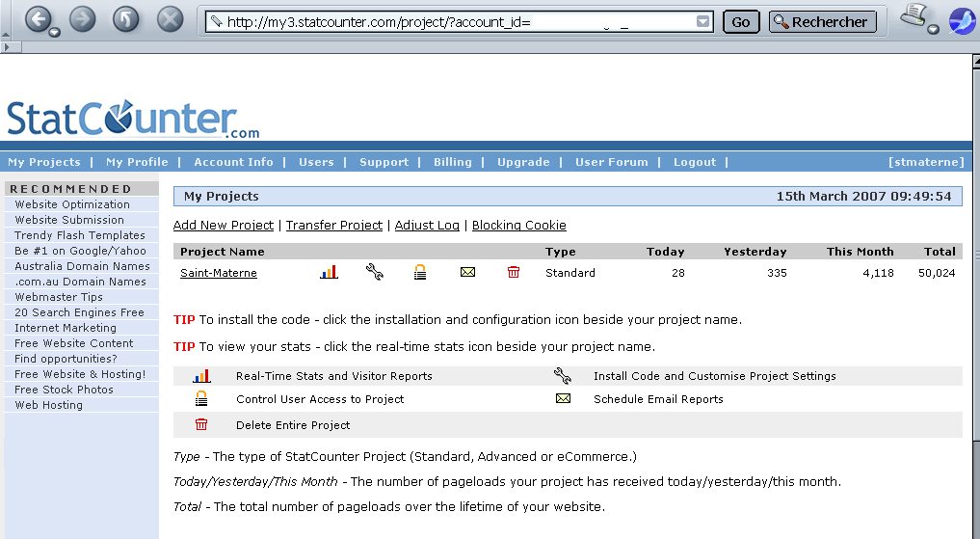Image resolution: width=980 pixels, height=539 pixels.
Task: Click the Today pageloads value 28
Action: (x=678, y=273)
